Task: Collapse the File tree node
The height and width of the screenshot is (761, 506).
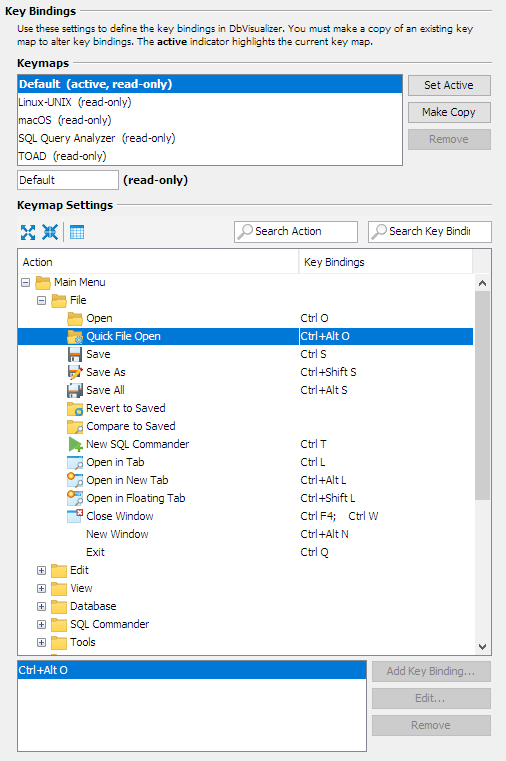Action: [x=42, y=300]
